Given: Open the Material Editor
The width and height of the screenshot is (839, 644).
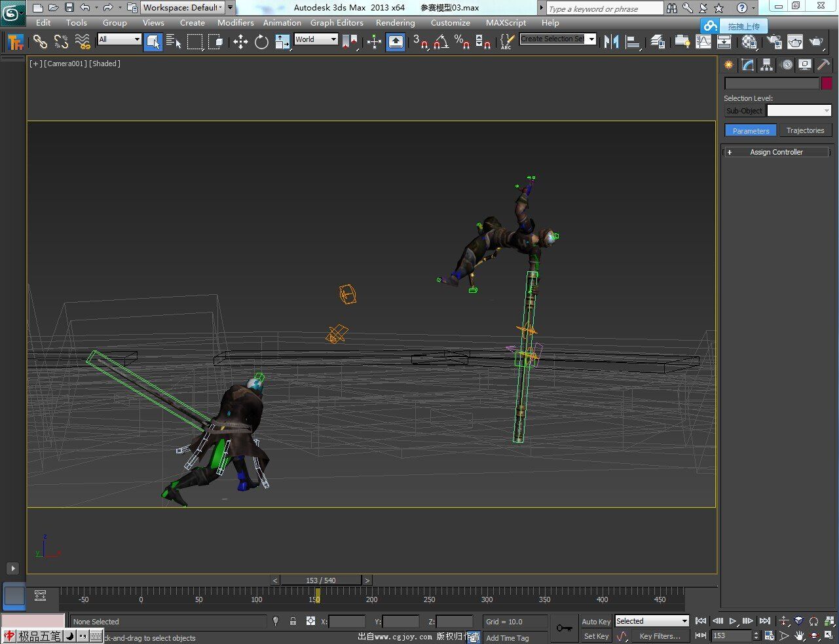Looking at the screenshot, I should point(749,42).
